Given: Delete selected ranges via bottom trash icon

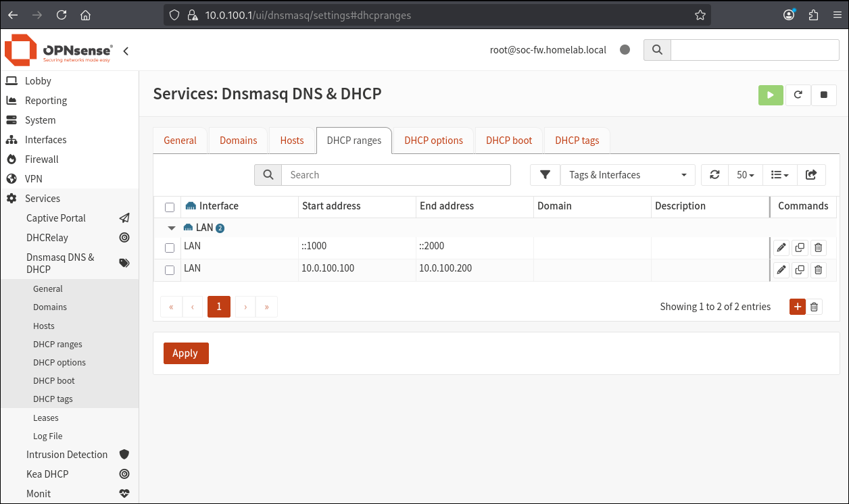Looking at the screenshot, I should [815, 307].
